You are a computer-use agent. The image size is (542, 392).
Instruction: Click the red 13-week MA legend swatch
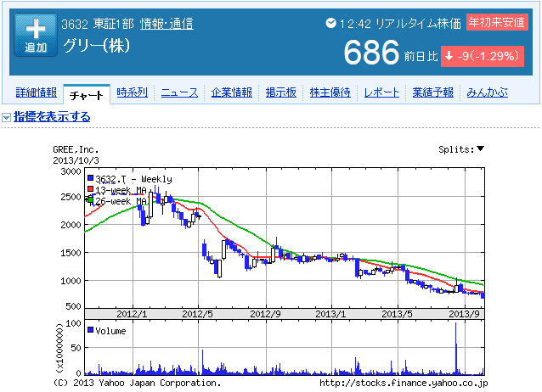(90, 189)
